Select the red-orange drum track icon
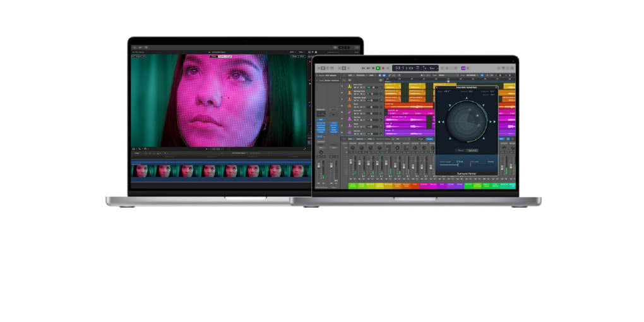Viewport: 644px width, 322px height. 350,105
